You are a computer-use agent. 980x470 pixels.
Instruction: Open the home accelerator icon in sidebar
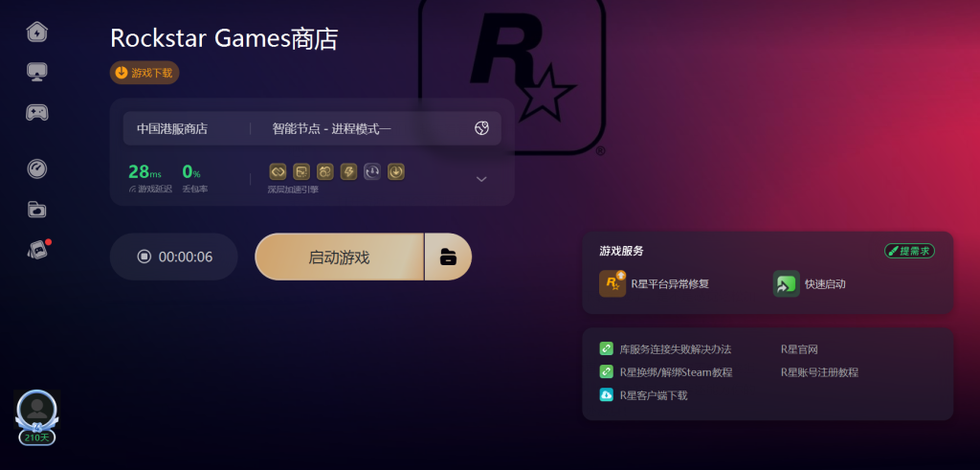tap(37, 32)
